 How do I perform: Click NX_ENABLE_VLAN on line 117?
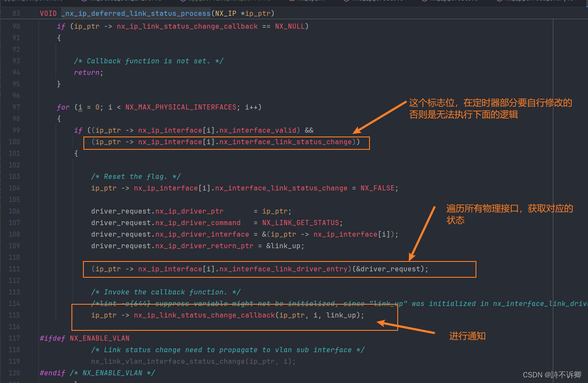click(x=100, y=338)
